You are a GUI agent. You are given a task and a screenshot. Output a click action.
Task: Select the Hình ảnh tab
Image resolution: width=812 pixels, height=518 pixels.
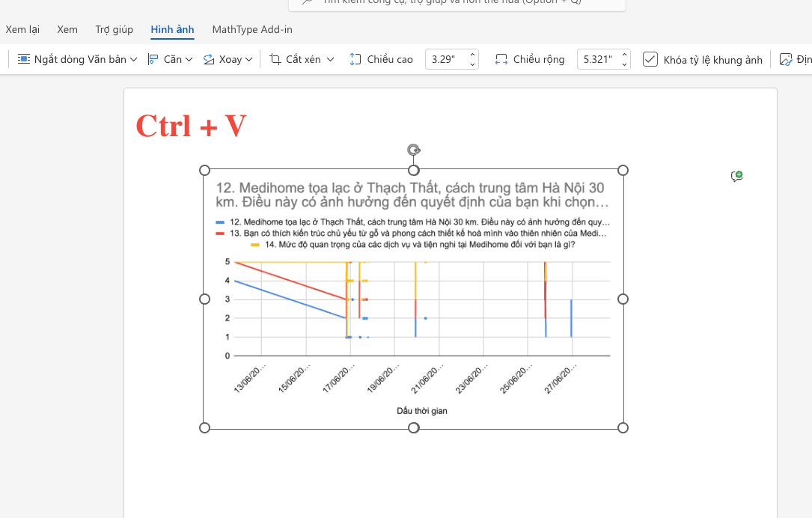172,29
